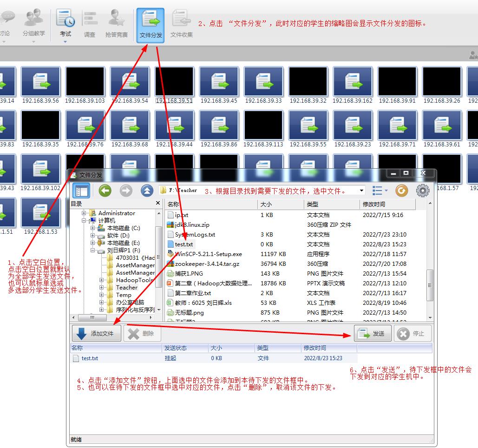The width and height of the screenshot is (478, 448).
Task: Sort files by 名称 column header
Action: tap(211, 204)
